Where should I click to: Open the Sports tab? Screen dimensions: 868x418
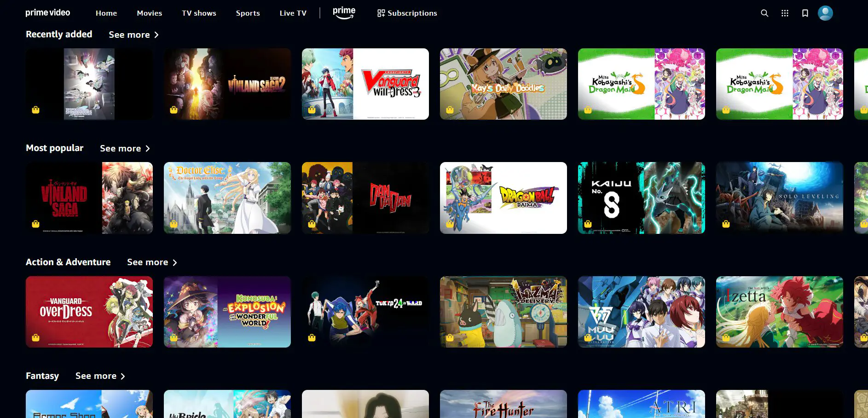(x=248, y=13)
